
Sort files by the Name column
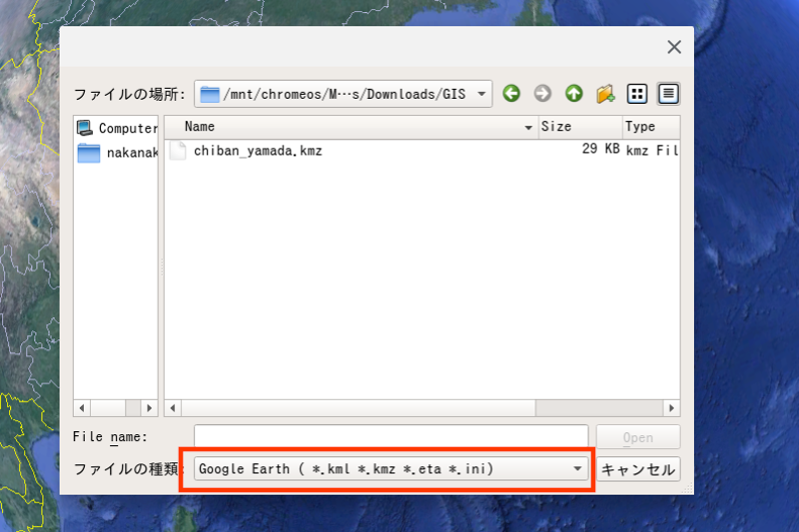click(352, 127)
